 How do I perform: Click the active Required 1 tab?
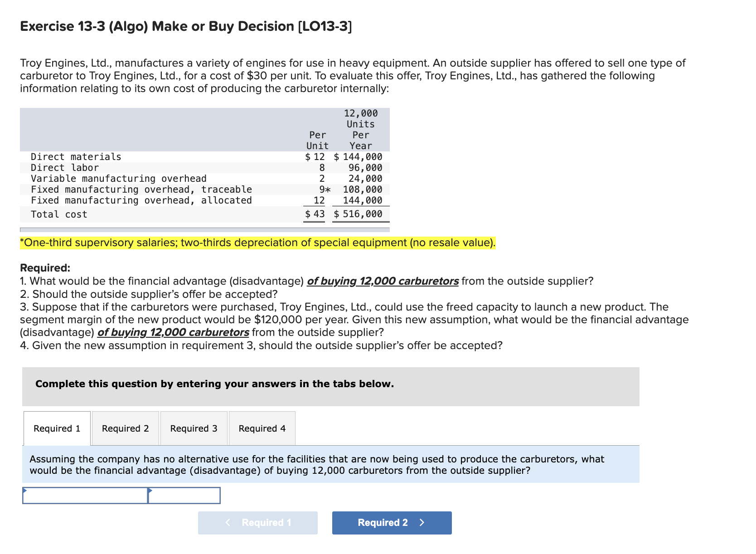click(57, 428)
